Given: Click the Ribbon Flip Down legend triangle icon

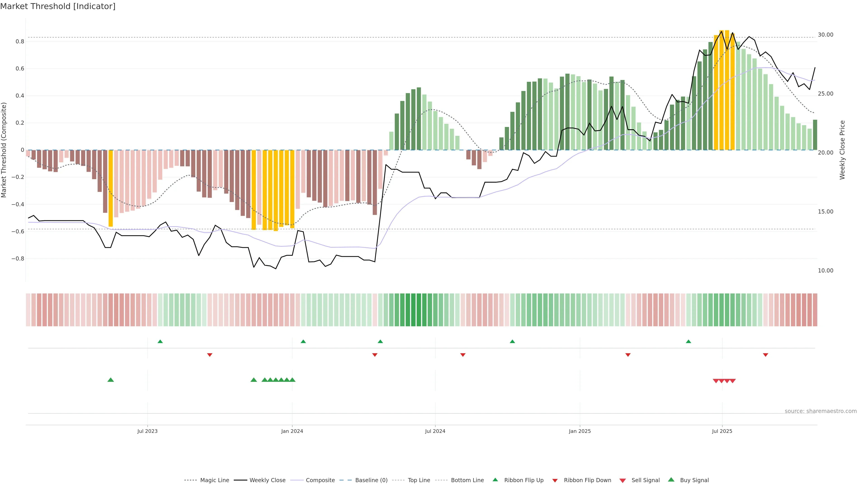Looking at the screenshot, I should [555, 480].
